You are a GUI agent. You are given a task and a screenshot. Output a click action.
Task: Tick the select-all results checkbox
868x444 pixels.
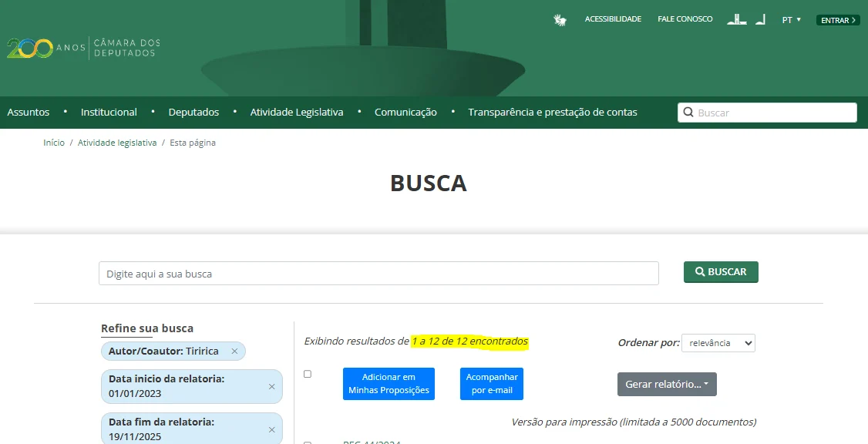pyautogui.click(x=308, y=374)
